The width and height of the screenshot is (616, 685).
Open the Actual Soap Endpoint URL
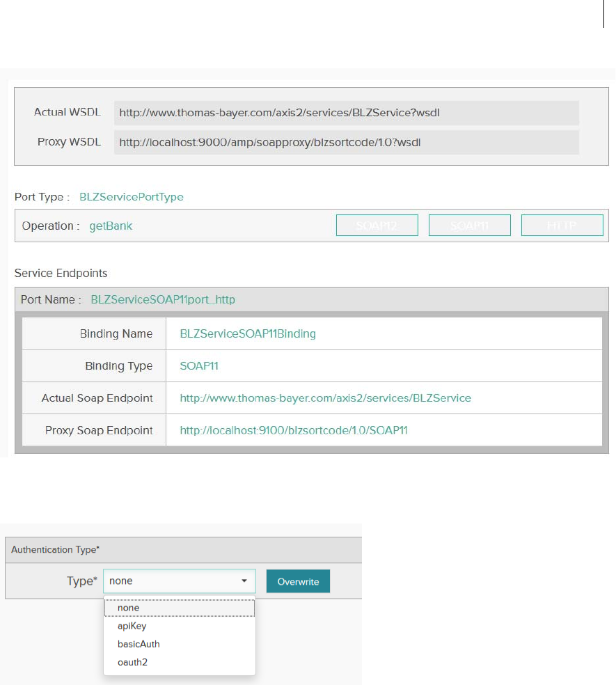pos(325,398)
